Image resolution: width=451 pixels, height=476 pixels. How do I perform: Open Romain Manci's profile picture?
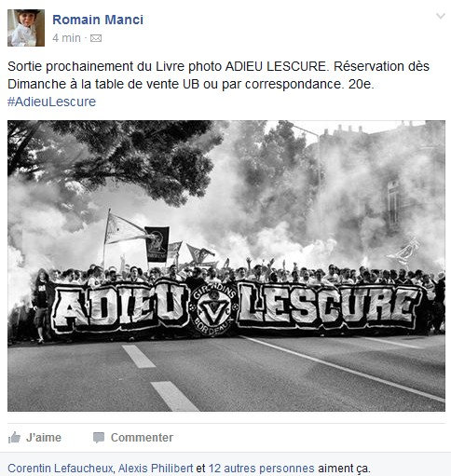click(26, 28)
